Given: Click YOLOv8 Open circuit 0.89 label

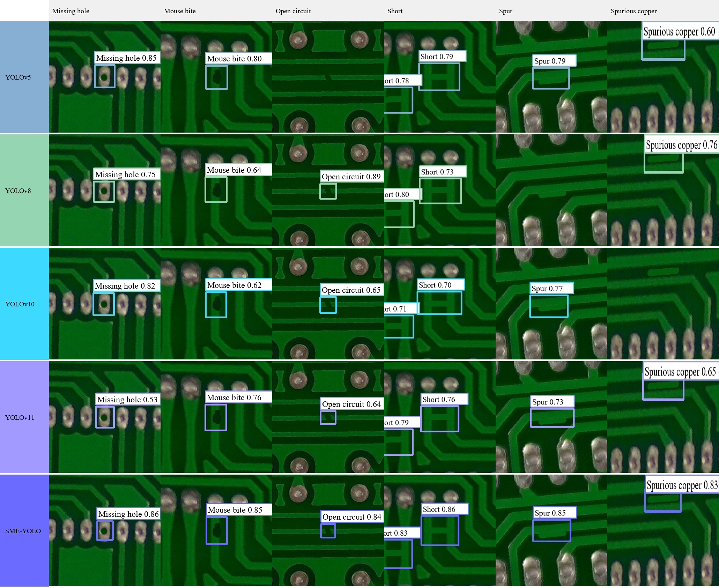Looking at the screenshot, I should click(351, 177).
